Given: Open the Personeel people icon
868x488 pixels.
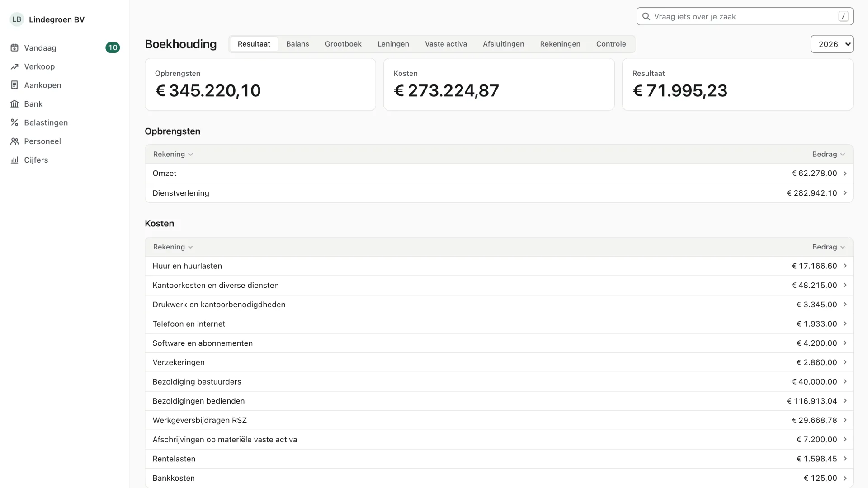Looking at the screenshot, I should click(14, 141).
